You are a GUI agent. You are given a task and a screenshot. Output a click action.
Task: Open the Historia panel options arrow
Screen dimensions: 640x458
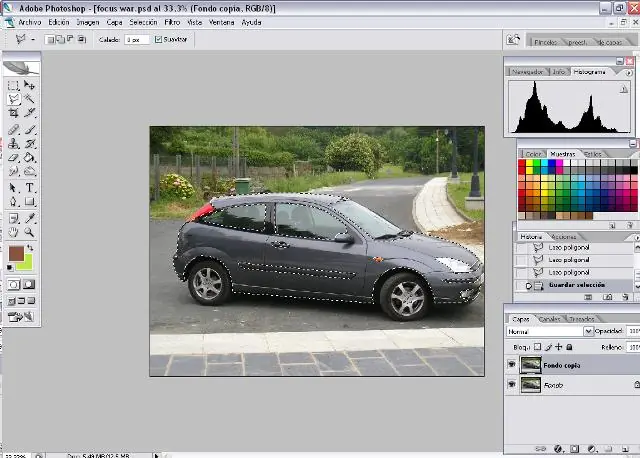(637, 237)
